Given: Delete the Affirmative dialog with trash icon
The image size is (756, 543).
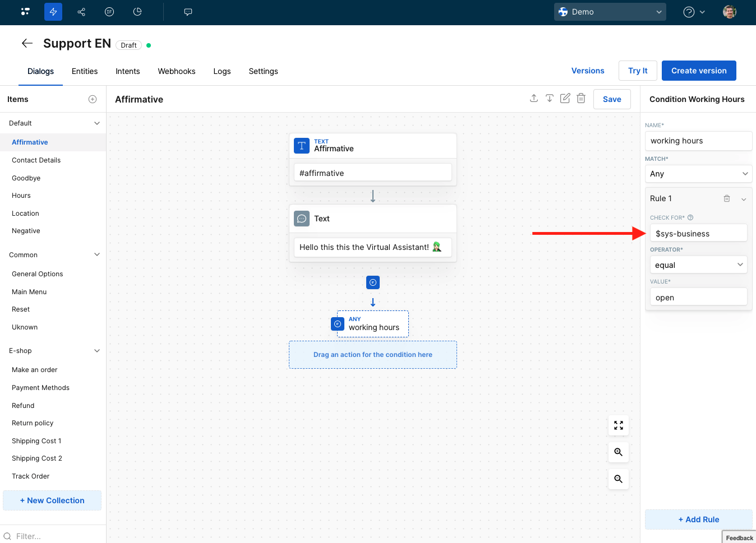Looking at the screenshot, I should [581, 99].
